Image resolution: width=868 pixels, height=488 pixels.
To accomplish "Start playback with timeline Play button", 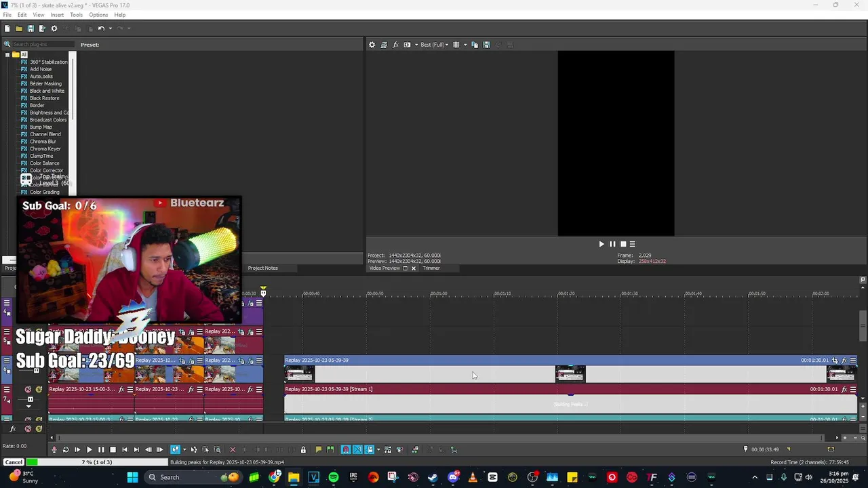I will 89,449.
